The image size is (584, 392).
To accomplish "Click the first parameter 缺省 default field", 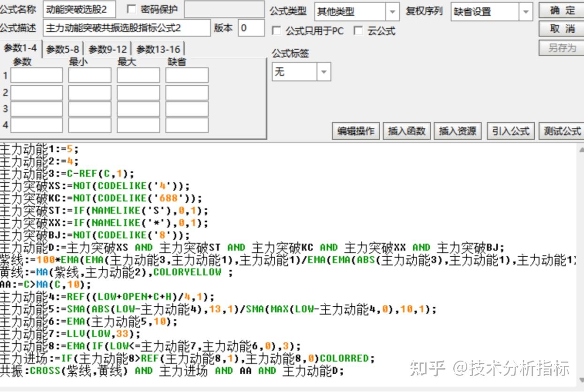I will coord(186,74).
